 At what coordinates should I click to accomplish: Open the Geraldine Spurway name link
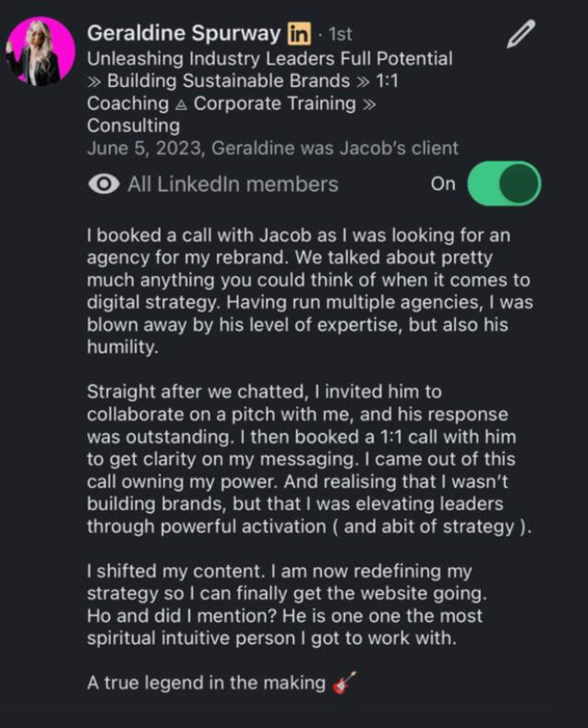tap(183, 34)
